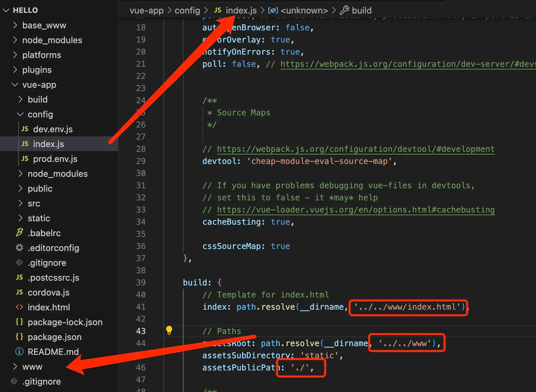Screen dimensions: 536x392
Task: Click the wrench icon in breadcrumb
Action: 344,10
